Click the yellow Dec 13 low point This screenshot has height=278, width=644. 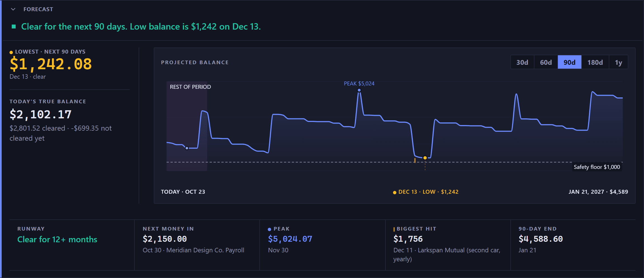coord(425,158)
